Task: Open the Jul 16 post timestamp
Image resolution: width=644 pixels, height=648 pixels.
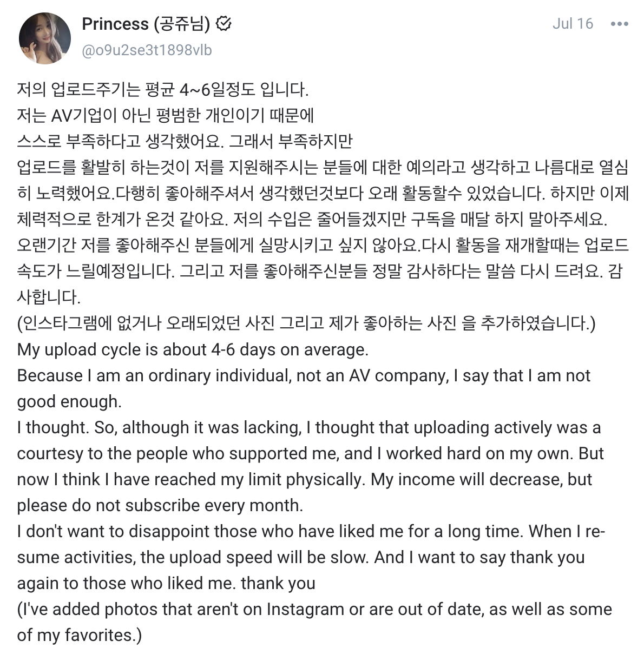Action: 573,24
